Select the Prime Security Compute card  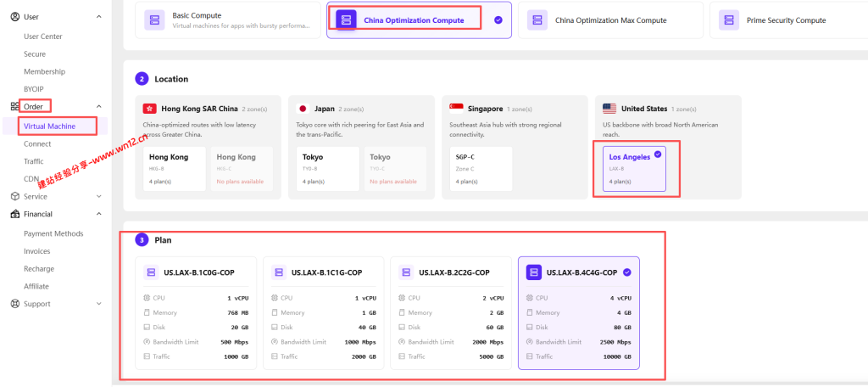point(789,20)
